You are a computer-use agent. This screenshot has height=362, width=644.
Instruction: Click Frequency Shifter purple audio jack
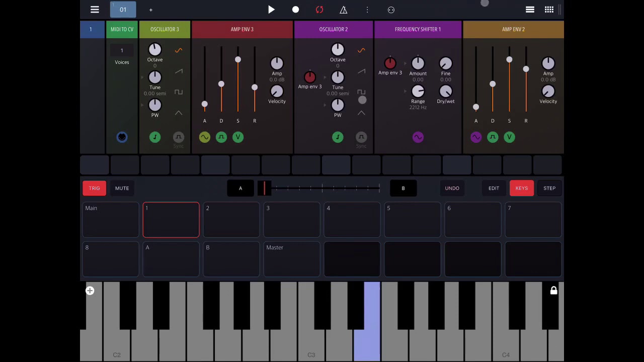pos(418,137)
